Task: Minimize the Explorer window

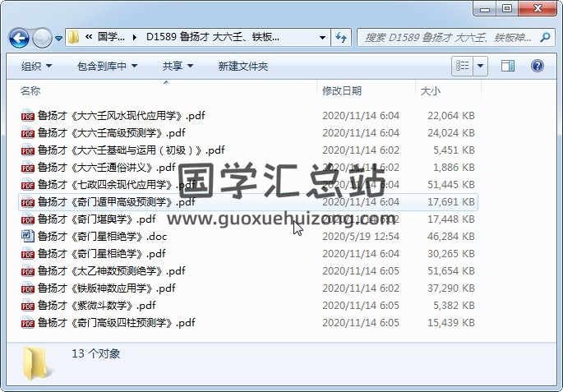Action: [484, 8]
